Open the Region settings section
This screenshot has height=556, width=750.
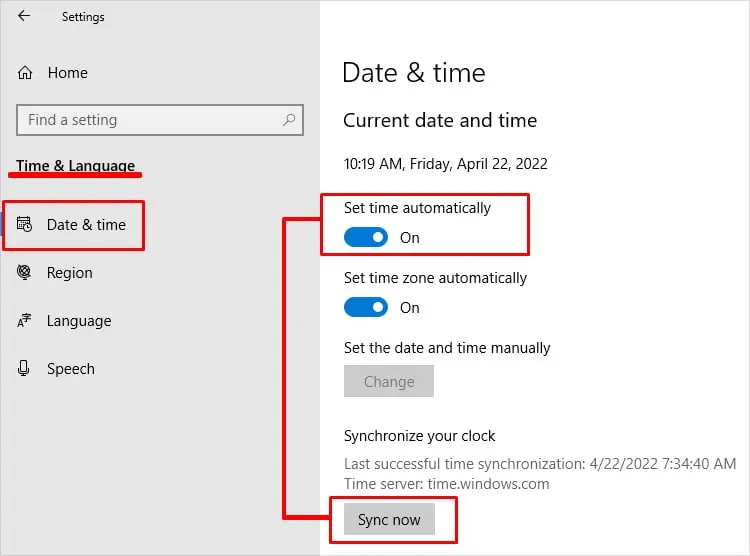coord(69,273)
